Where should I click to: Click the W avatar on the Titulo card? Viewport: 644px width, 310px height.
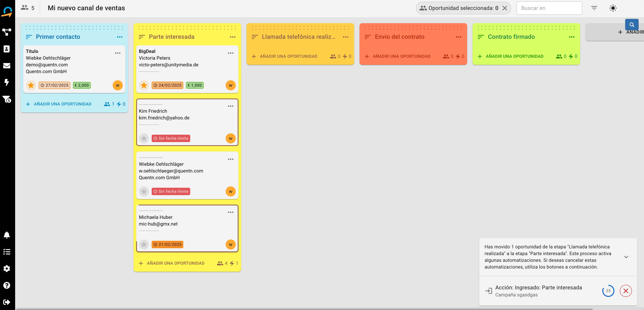118,85
